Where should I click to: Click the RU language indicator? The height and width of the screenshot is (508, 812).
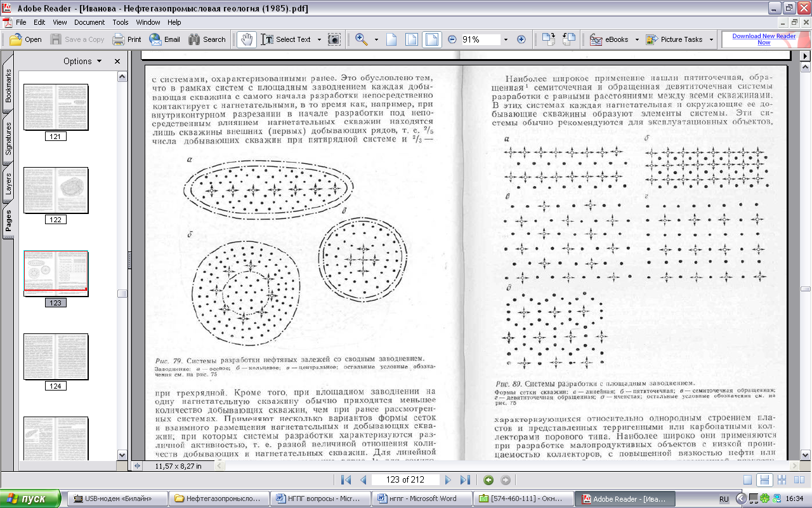pos(724,498)
